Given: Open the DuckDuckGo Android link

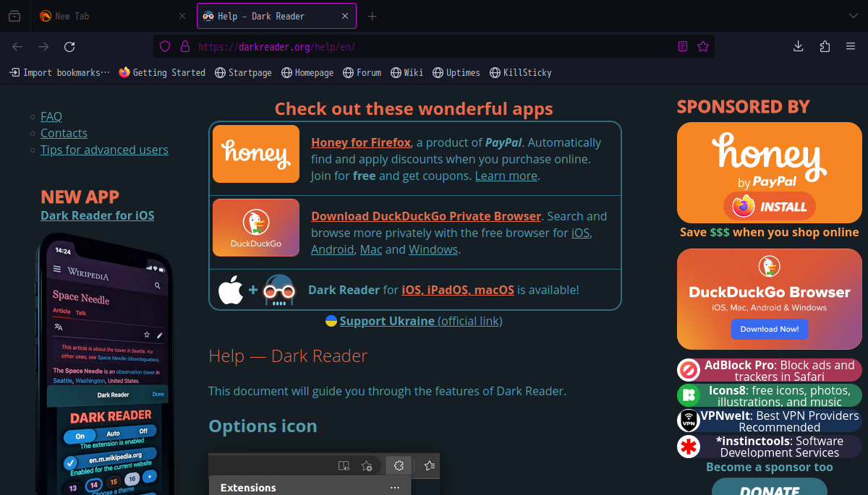Looking at the screenshot, I should point(333,249).
